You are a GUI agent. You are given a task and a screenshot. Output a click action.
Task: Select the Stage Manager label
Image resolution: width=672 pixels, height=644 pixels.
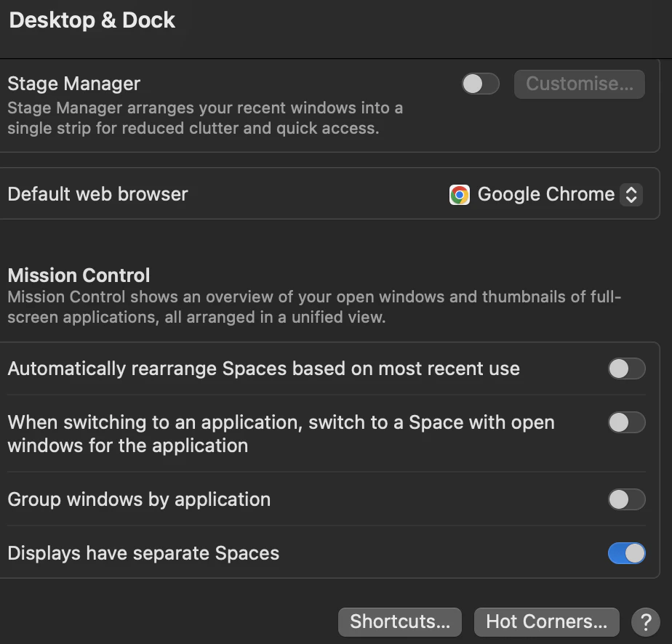(73, 84)
